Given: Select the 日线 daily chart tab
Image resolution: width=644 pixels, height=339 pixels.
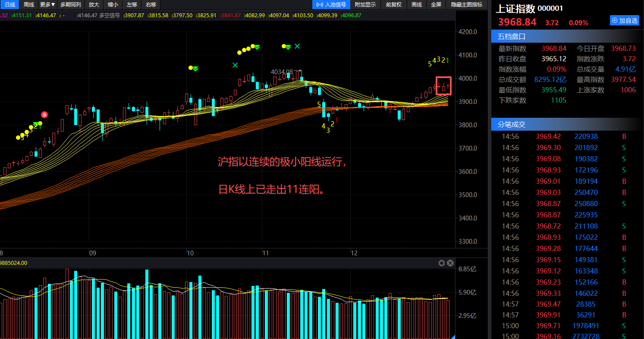Looking at the screenshot, I should point(9,5).
